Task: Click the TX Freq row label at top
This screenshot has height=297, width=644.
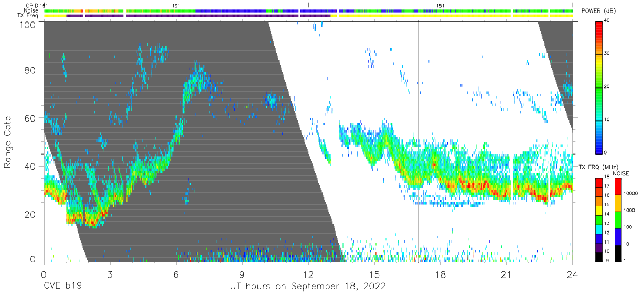Action: pyautogui.click(x=28, y=15)
